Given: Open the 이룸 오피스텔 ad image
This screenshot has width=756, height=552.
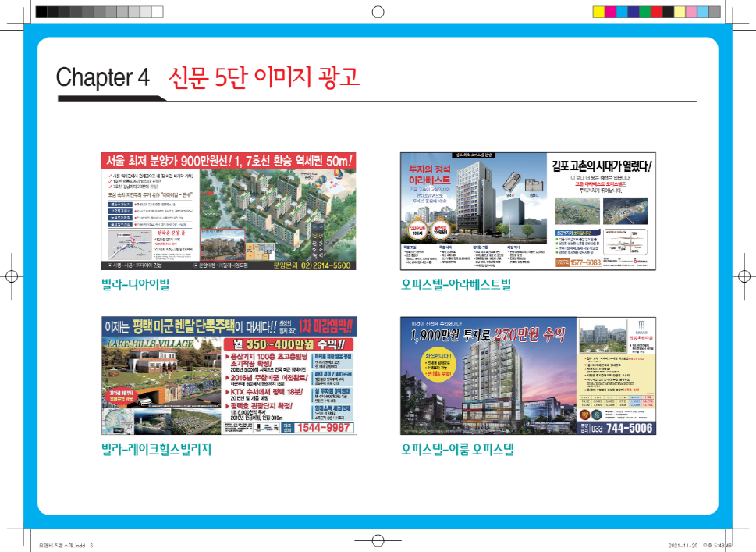Looking at the screenshot, I should pyautogui.click(x=527, y=376).
